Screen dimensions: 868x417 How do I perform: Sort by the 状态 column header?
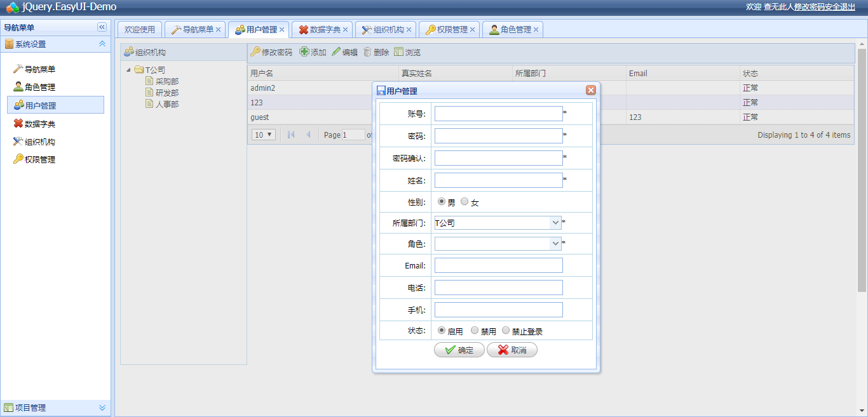(x=797, y=73)
